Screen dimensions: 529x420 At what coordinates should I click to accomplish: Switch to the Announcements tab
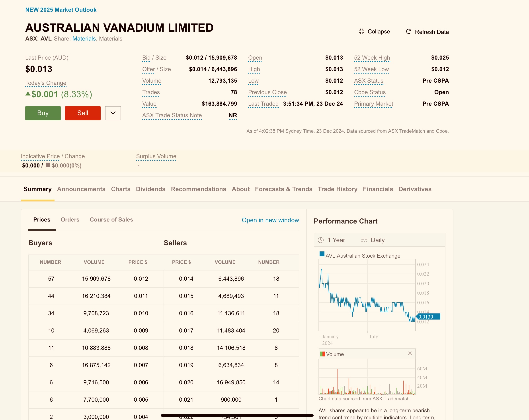(x=81, y=189)
